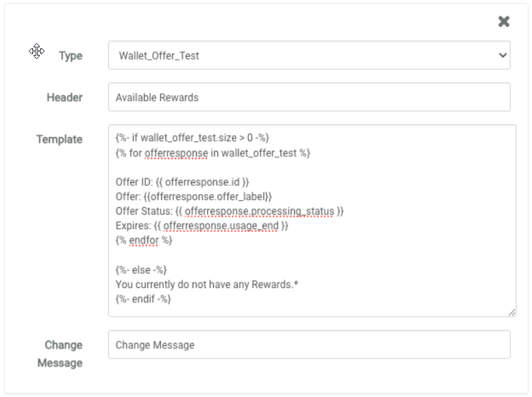Screen dimensions: 532x397
Task: Place cursor on the else tag line
Action: [x=141, y=269]
